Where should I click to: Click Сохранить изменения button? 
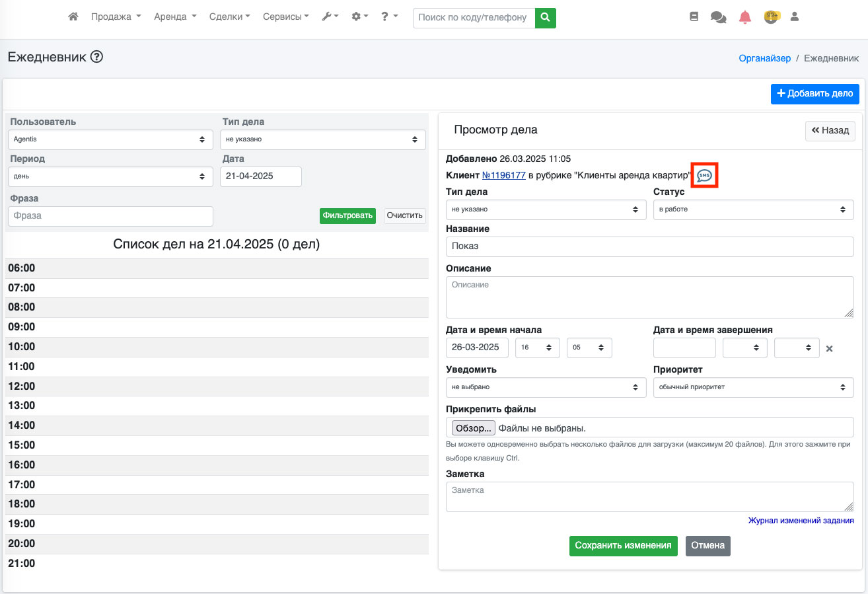[623, 546]
